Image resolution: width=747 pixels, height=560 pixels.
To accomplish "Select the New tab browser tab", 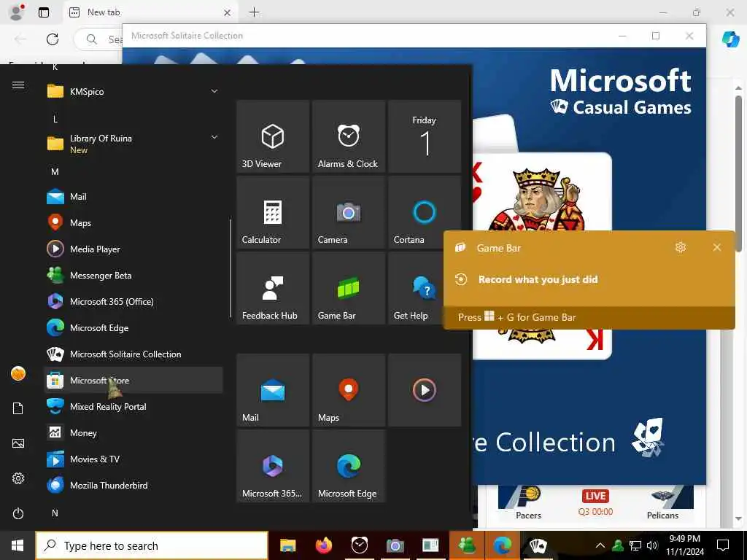I will [149, 12].
